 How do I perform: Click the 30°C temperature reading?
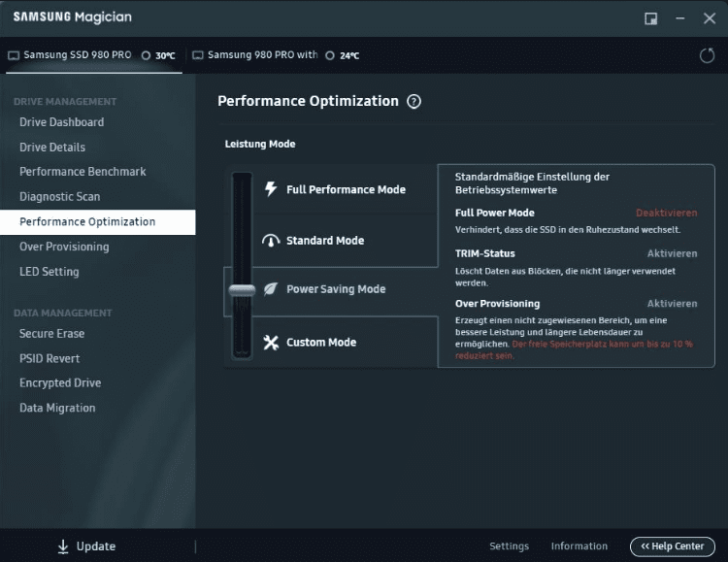click(x=165, y=55)
